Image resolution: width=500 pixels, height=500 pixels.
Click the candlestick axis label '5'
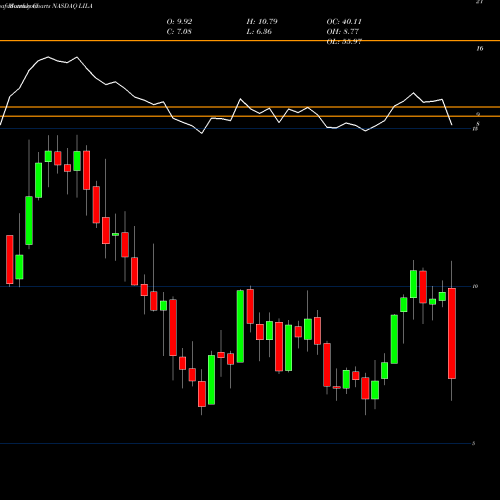tap(474, 444)
